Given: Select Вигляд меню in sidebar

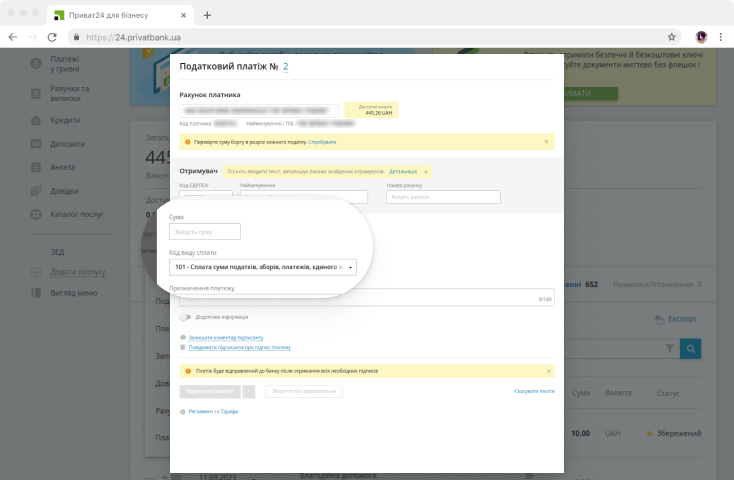Looking at the screenshot, I should point(73,293).
